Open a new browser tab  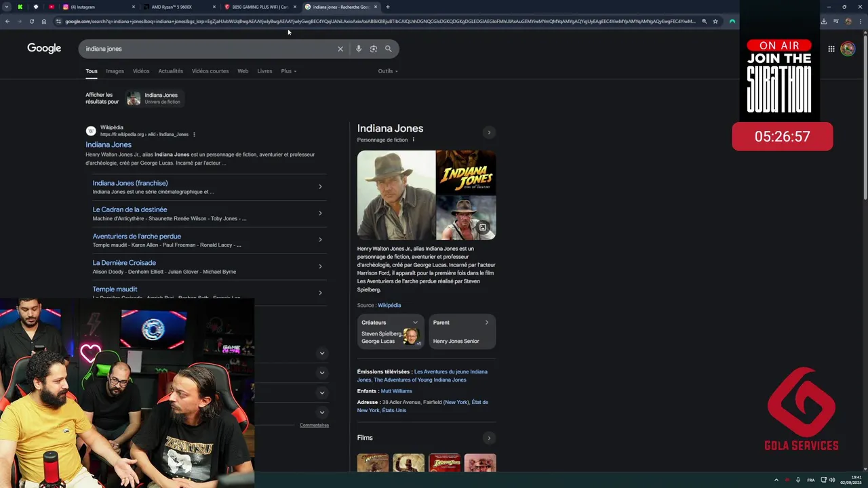(387, 7)
